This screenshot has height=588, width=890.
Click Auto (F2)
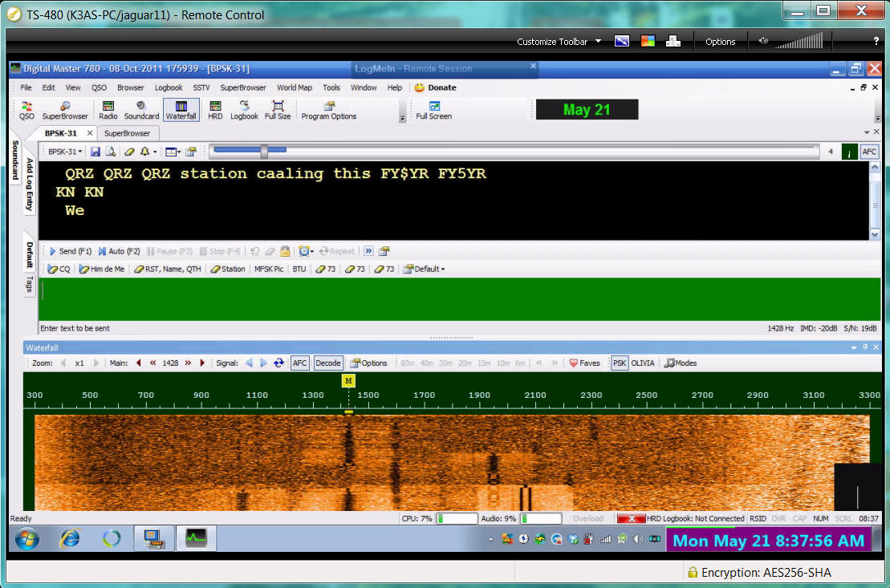tap(119, 251)
